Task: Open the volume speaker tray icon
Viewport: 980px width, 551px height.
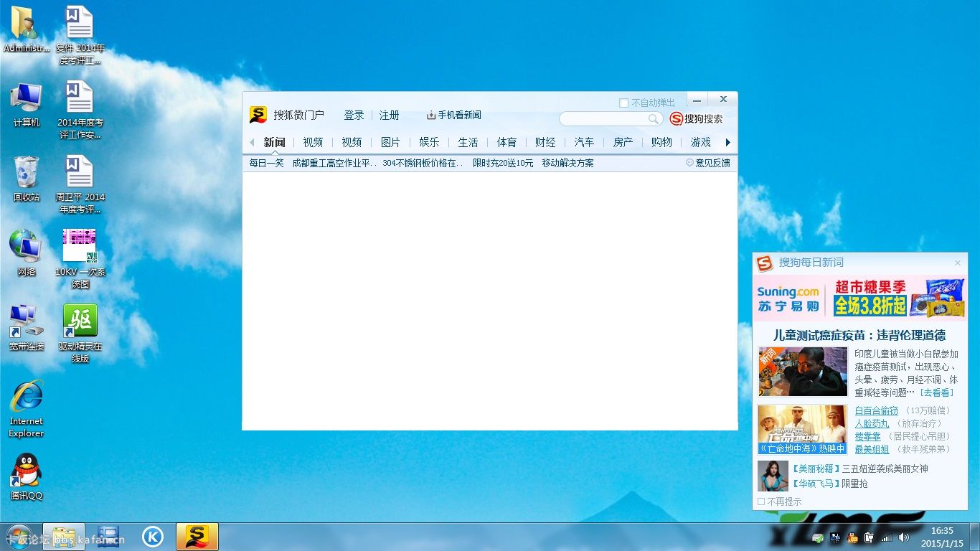Action: click(903, 537)
